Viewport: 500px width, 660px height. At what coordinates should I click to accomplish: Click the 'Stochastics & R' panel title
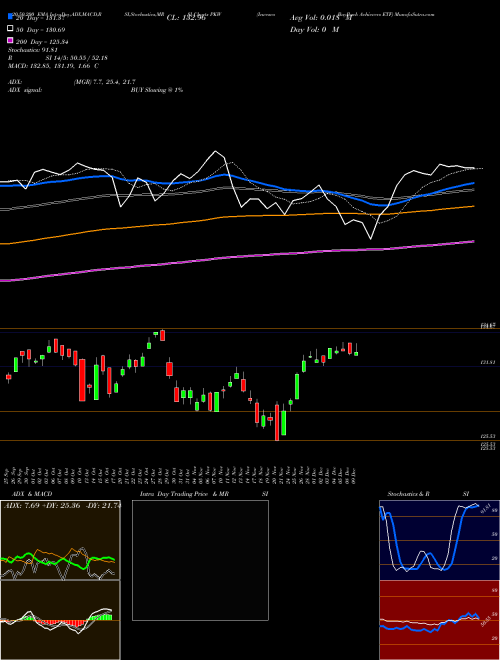[408, 494]
